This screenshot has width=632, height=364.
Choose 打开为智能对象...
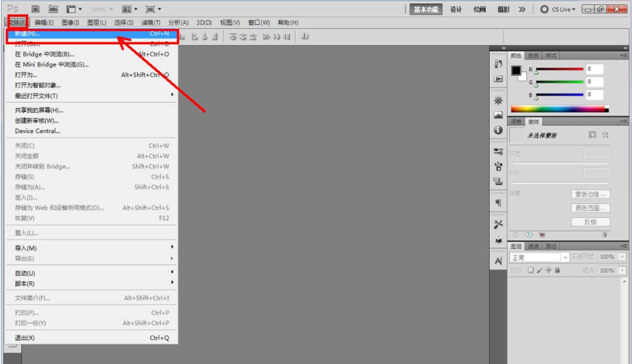(x=92, y=85)
